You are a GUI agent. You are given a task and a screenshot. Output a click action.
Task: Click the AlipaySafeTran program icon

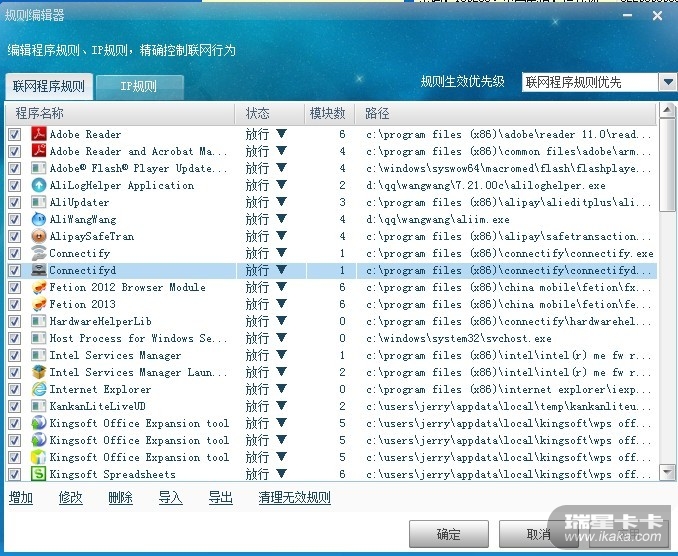tap(38, 236)
